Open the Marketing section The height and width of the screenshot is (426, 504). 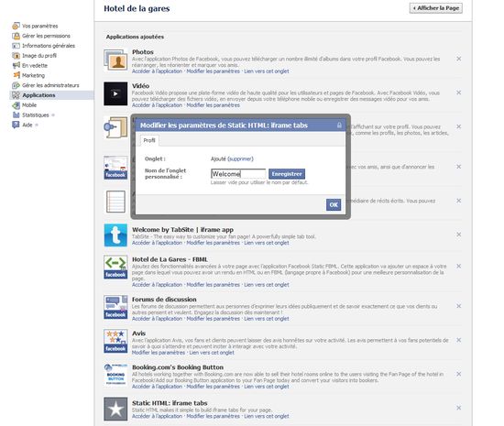(33, 75)
